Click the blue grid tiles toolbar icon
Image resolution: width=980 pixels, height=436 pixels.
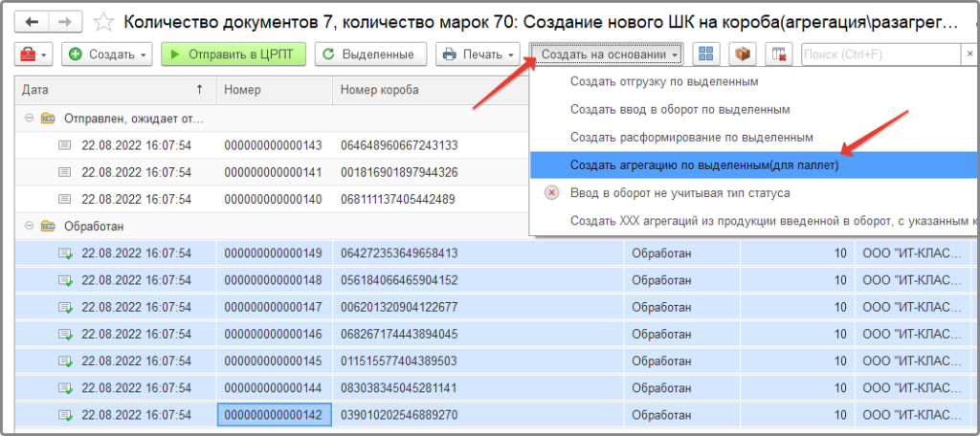[707, 54]
